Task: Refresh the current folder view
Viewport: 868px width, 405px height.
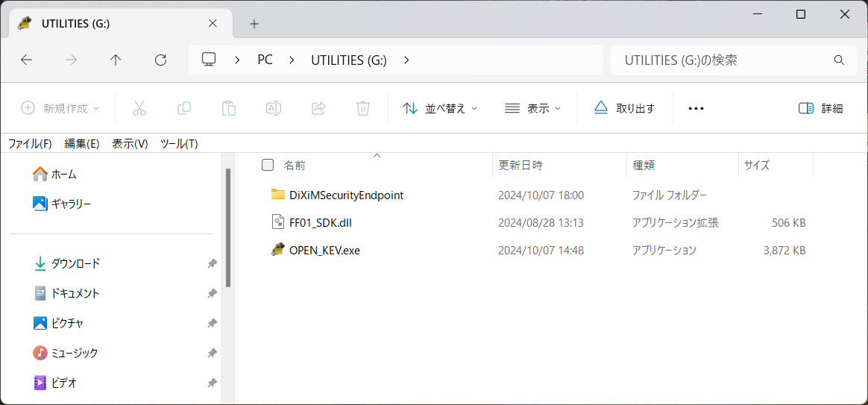Action: point(160,60)
